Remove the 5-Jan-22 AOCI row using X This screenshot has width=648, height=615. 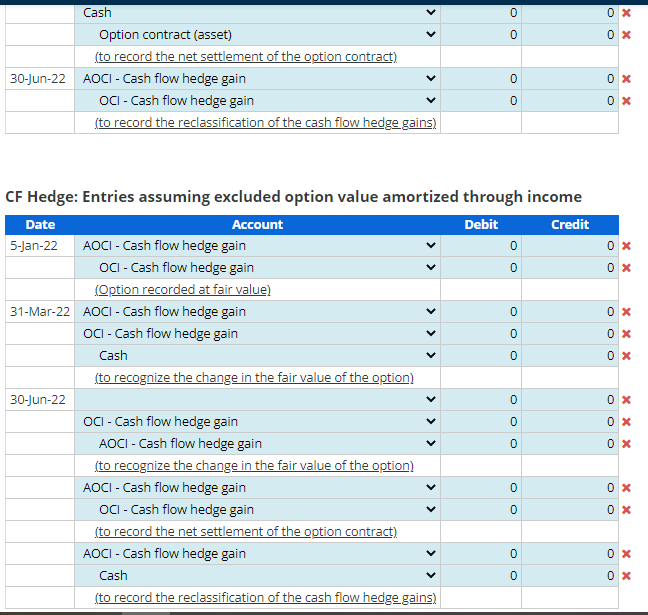pos(626,246)
